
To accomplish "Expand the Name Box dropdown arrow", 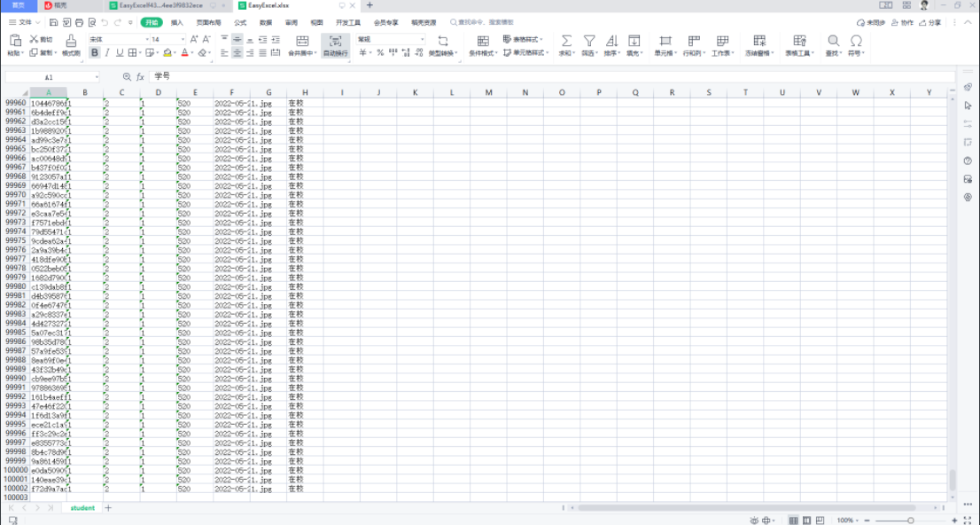I will 97,77.
